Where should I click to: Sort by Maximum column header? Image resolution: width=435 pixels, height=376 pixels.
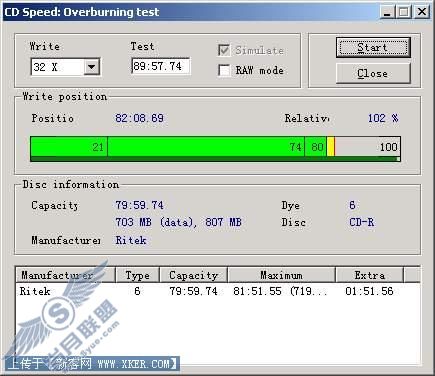(281, 275)
